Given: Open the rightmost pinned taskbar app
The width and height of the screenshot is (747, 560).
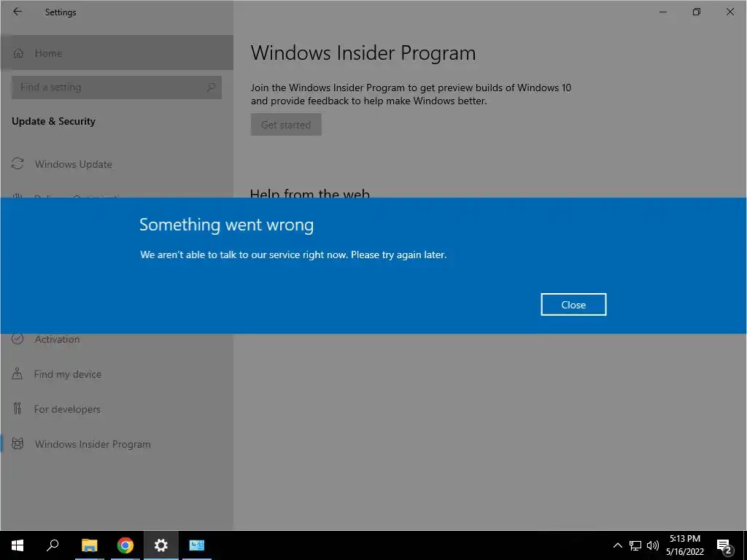Looking at the screenshot, I should pyautogui.click(x=197, y=545).
